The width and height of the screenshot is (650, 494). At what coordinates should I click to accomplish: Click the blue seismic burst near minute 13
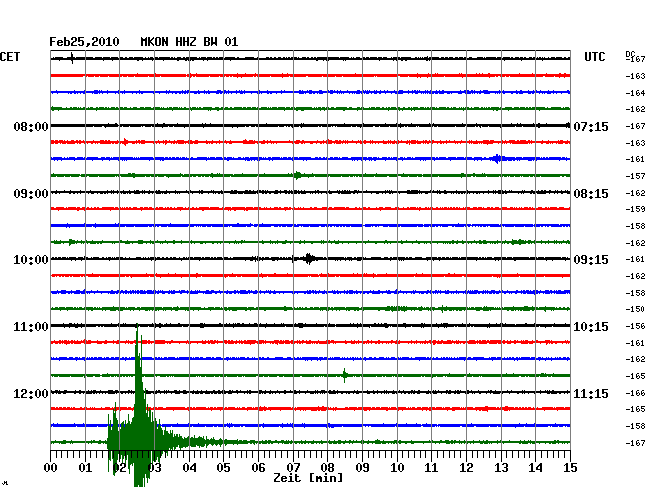(x=497, y=159)
